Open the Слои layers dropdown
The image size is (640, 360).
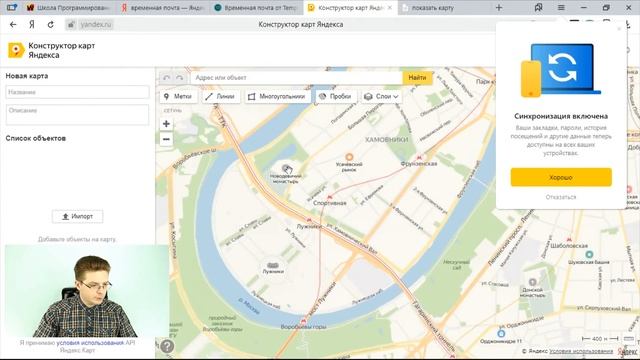pos(381,96)
